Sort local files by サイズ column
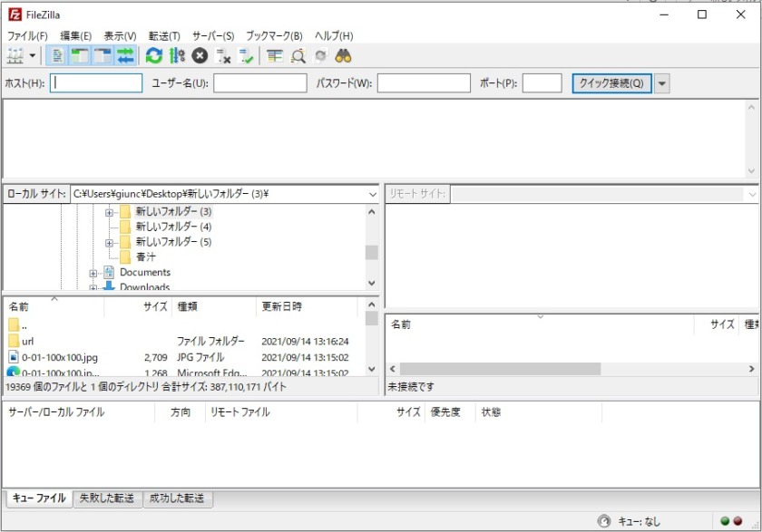 (138, 306)
